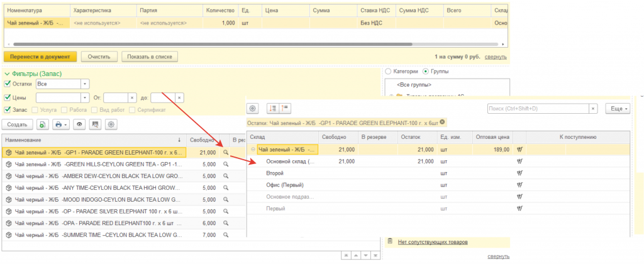Click the Поиск (Ctrl+Shift+D) search field
The width and height of the screenshot is (644, 264).
538,108
